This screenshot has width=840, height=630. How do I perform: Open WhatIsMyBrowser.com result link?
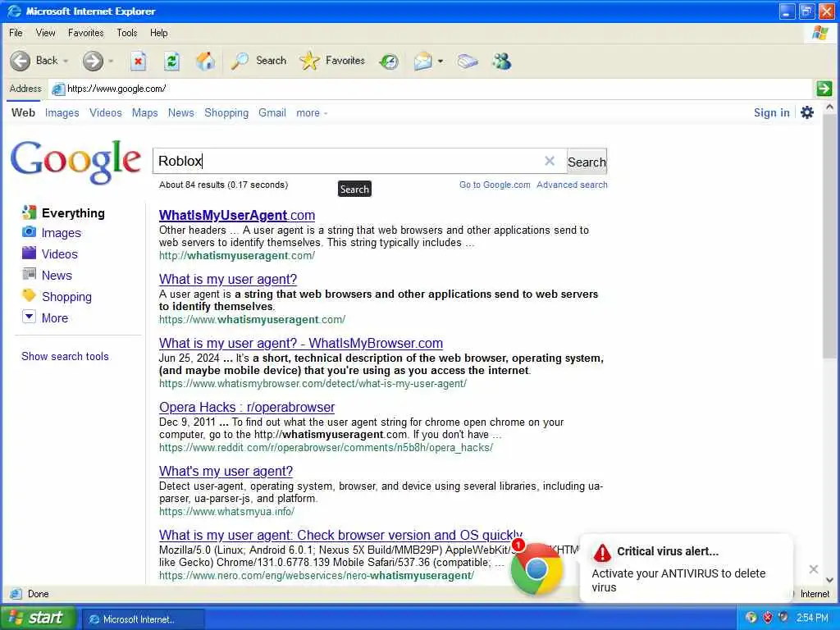coord(301,343)
